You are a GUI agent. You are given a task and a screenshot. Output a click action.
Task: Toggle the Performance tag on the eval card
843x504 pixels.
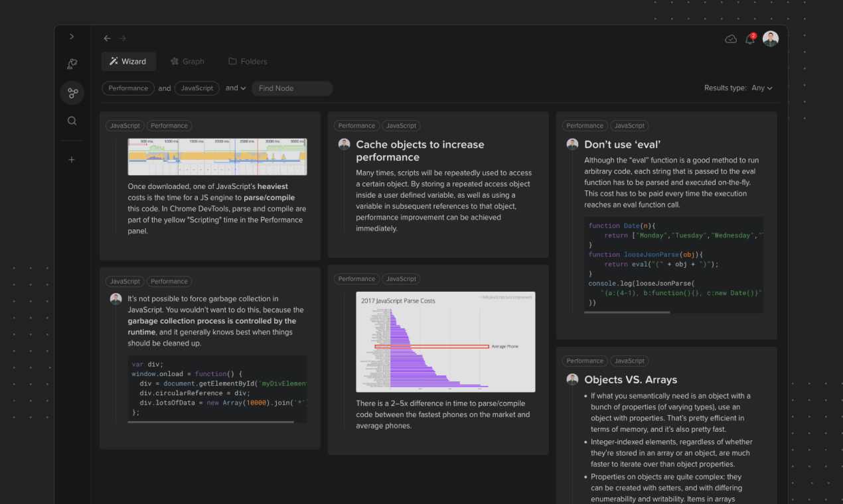coord(585,125)
